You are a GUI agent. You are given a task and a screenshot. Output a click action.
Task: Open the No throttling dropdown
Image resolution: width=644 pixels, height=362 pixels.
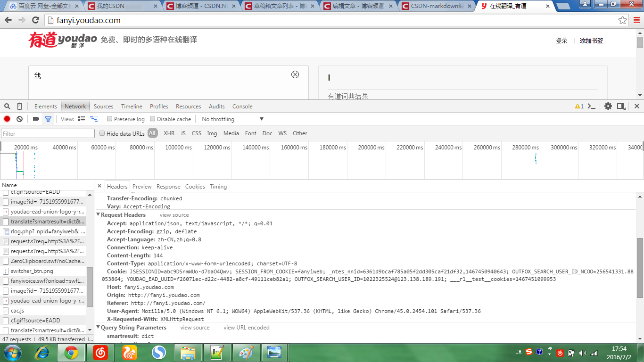[x=232, y=119]
